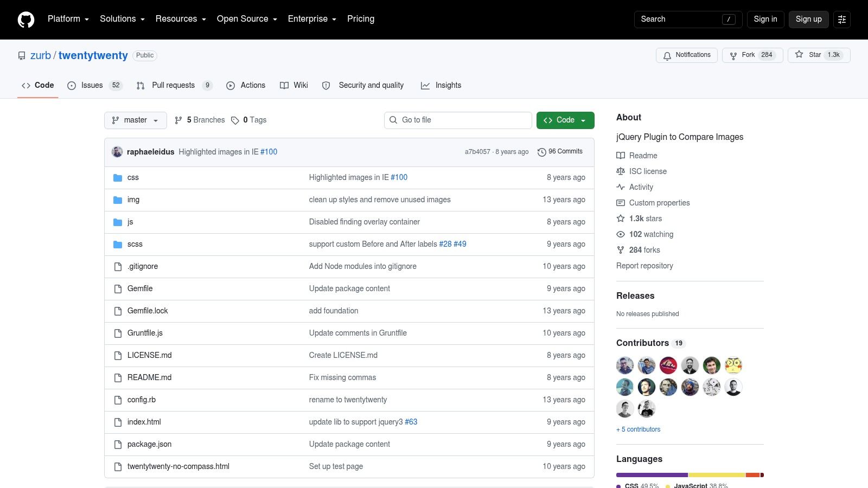Viewport: 868px width, 488px height.
Task: Open the package.json file
Action: pos(149,445)
